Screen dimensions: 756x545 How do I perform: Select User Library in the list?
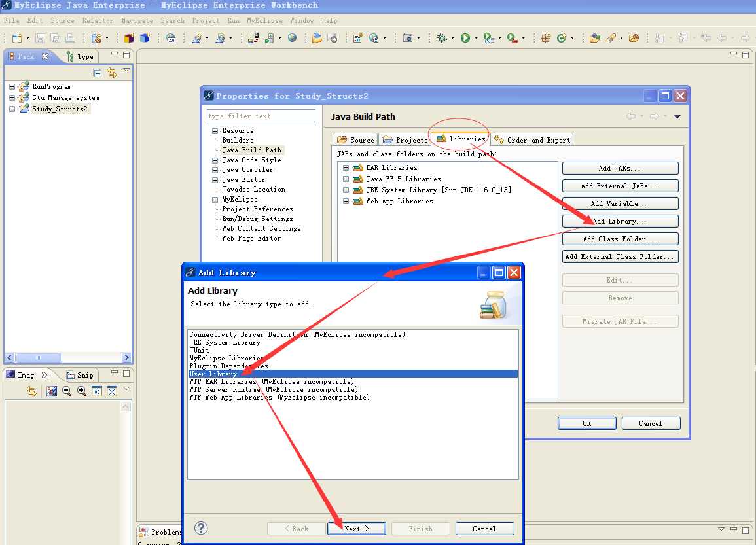tap(353, 374)
